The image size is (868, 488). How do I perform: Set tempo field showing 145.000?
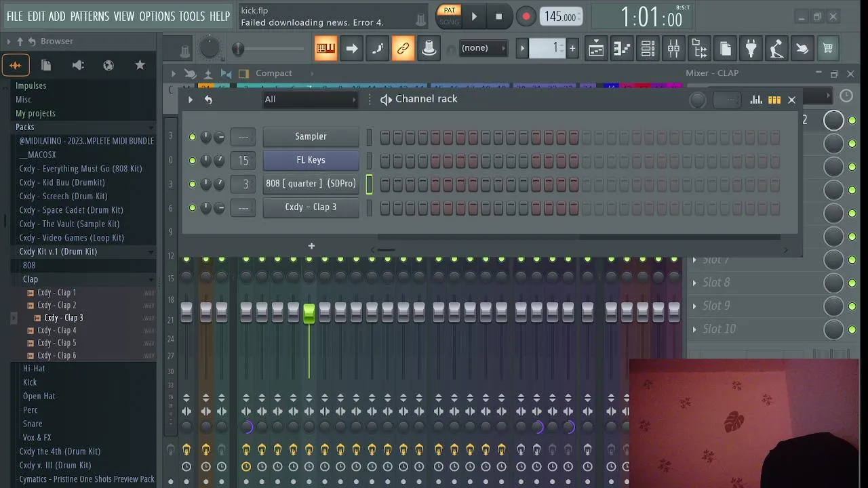561,17
